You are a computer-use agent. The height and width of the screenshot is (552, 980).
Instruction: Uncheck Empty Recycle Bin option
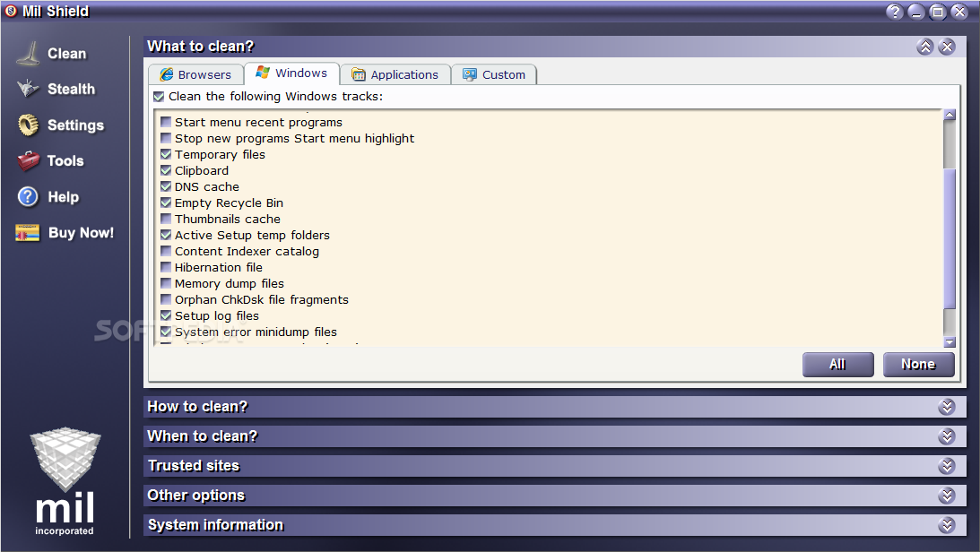tap(166, 203)
